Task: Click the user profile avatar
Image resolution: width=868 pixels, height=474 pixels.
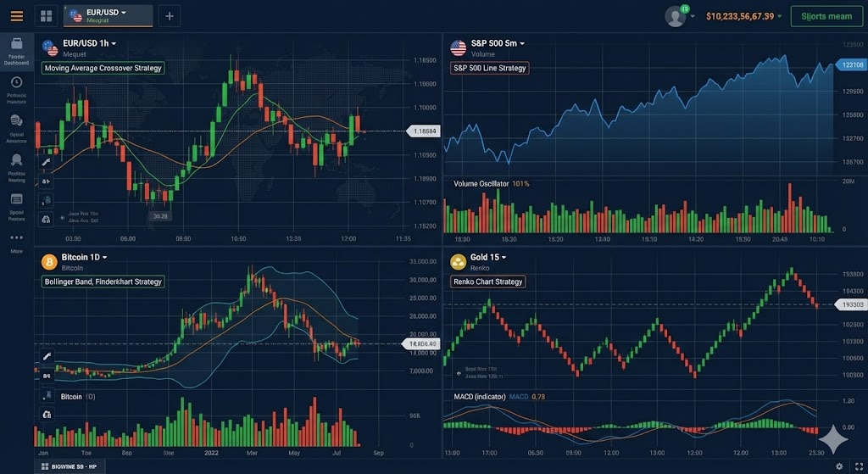Action: tap(675, 17)
